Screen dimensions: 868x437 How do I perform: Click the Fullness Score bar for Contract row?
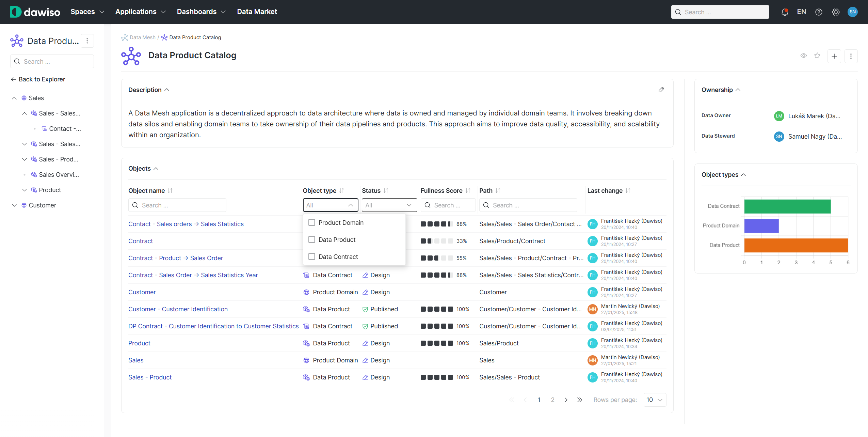point(435,241)
